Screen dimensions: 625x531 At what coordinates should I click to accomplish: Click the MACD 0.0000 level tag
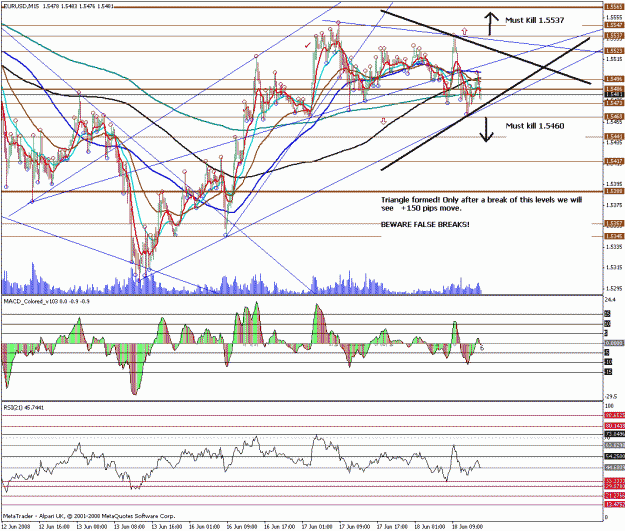[x=614, y=343]
